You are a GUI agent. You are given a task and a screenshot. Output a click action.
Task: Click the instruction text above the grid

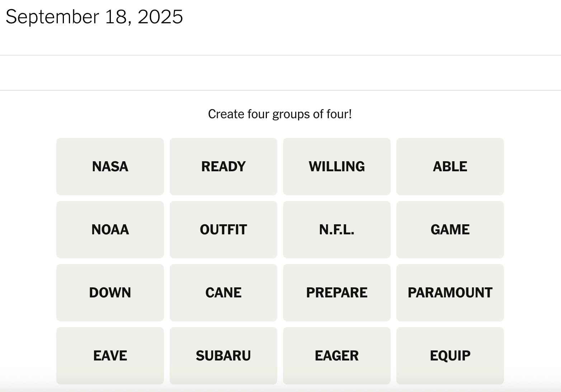pyautogui.click(x=280, y=114)
